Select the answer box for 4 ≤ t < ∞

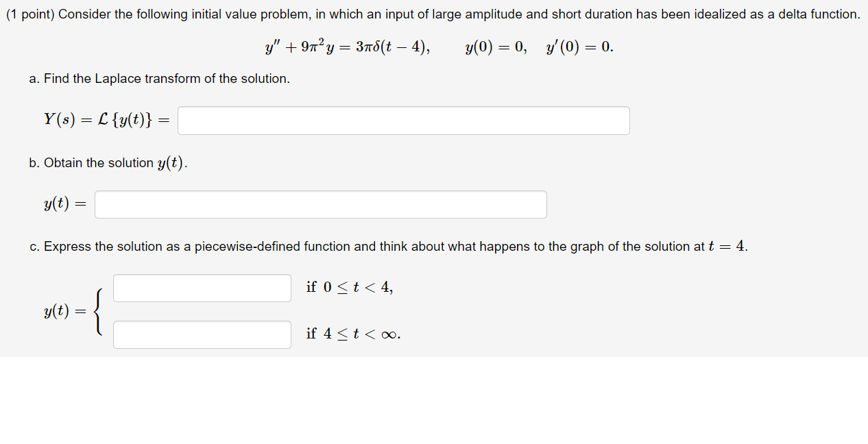tap(202, 334)
